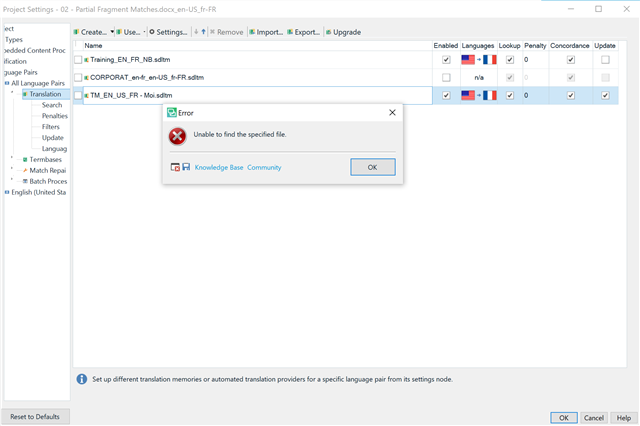640x426 pixels.
Task: Collapse the Translation tree node
Action: (12, 92)
